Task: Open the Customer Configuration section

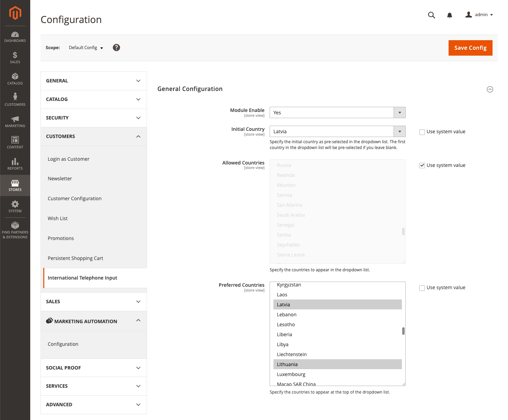Action: click(x=75, y=198)
